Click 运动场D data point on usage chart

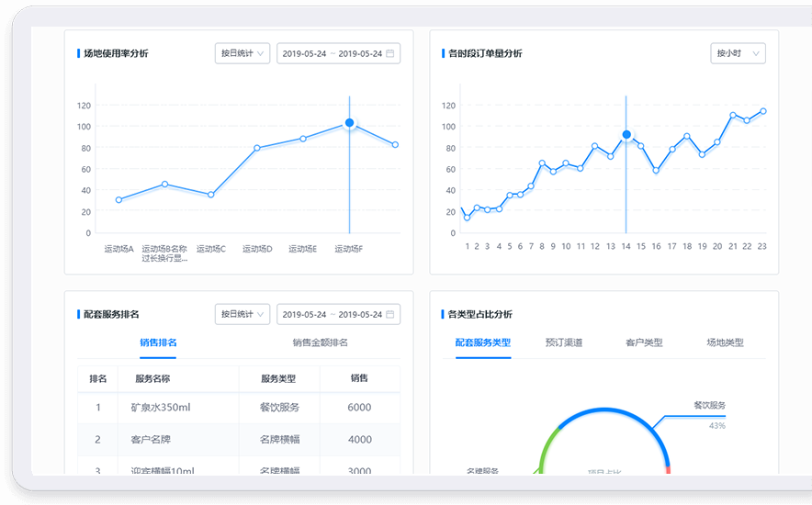pyautogui.click(x=257, y=148)
